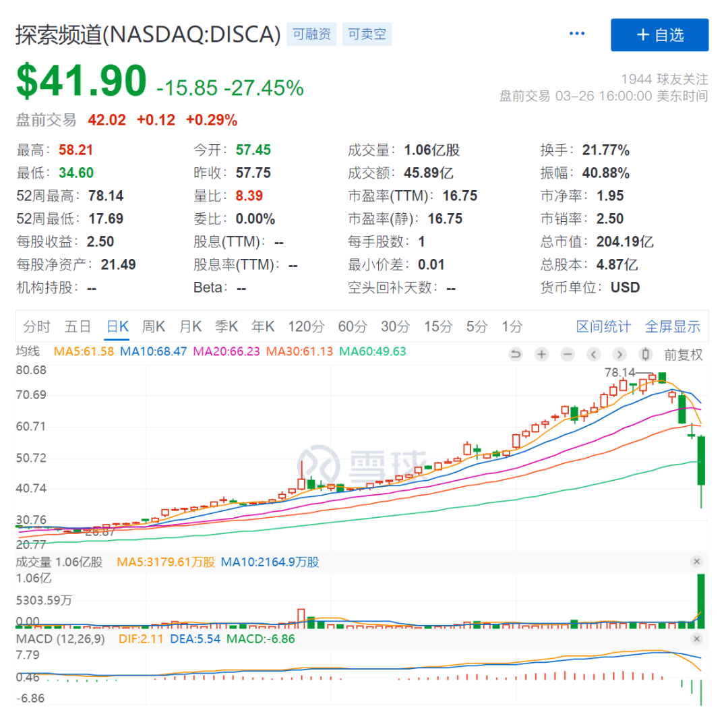This screenshot has height=708, width=728.
Task: Switch to the 30分 chart
Action: click(x=395, y=326)
